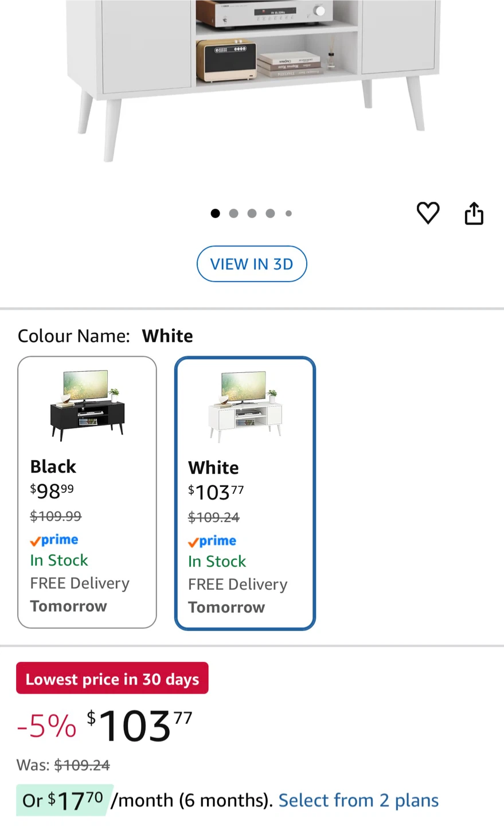Viewport: 504px width, 826px height.
Task: Jump to the last small image dot
Action: (x=288, y=213)
